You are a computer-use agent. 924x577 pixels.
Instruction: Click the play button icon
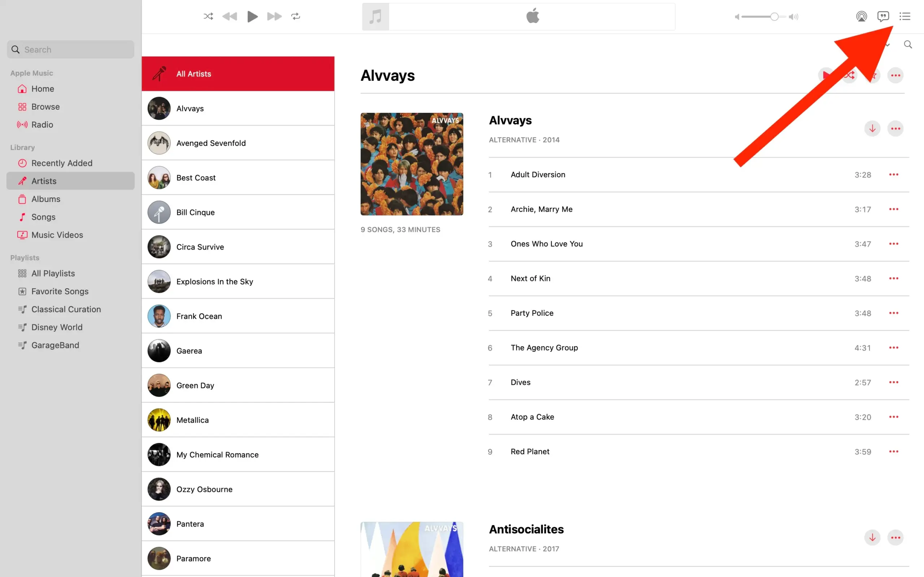(x=252, y=16)
